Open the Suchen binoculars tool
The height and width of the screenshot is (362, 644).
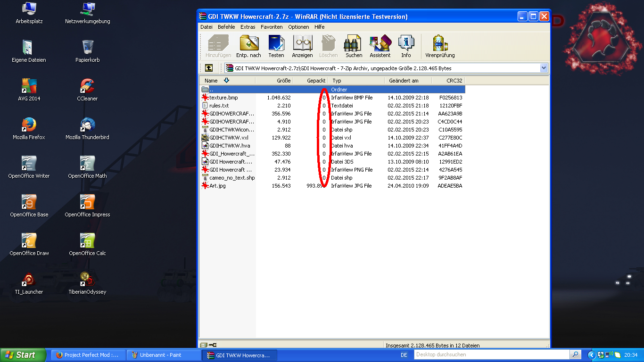(x=354, y=46)
